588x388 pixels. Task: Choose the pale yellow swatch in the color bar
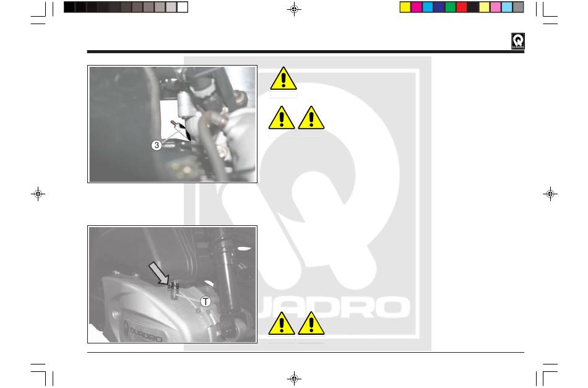click(x=484, y=7)
